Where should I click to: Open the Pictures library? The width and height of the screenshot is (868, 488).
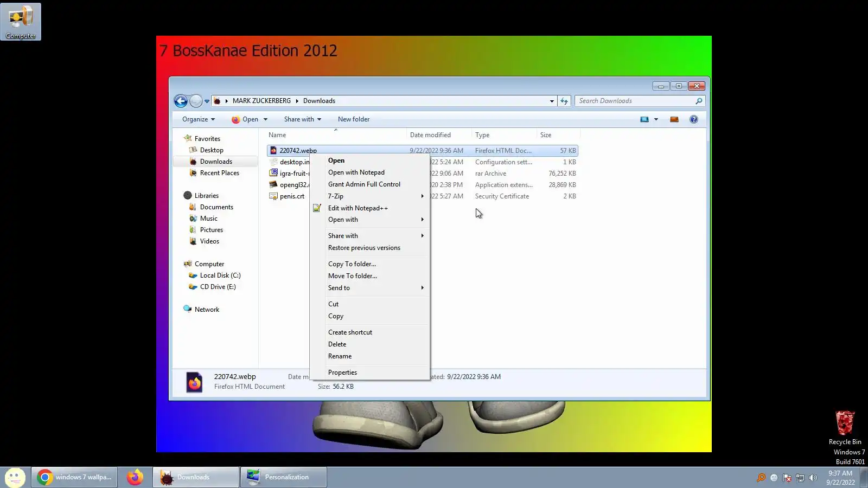[x=212, y=230]
